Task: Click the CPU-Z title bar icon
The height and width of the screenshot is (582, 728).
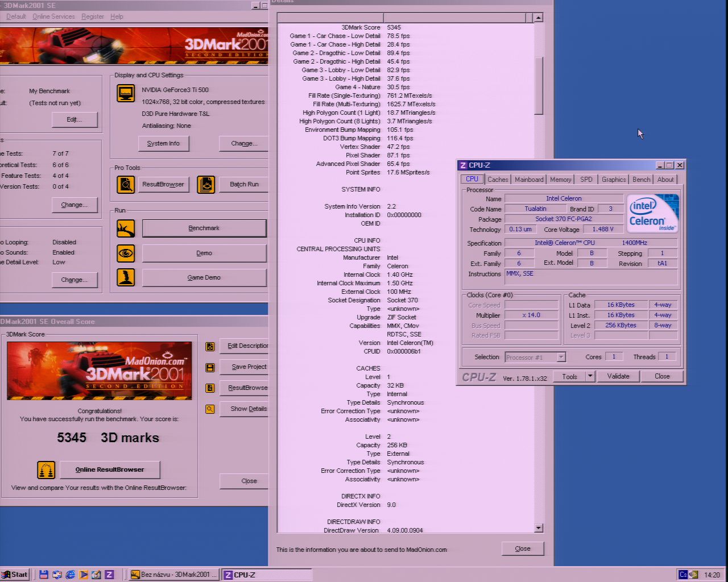Action: (x=463, y=165)
